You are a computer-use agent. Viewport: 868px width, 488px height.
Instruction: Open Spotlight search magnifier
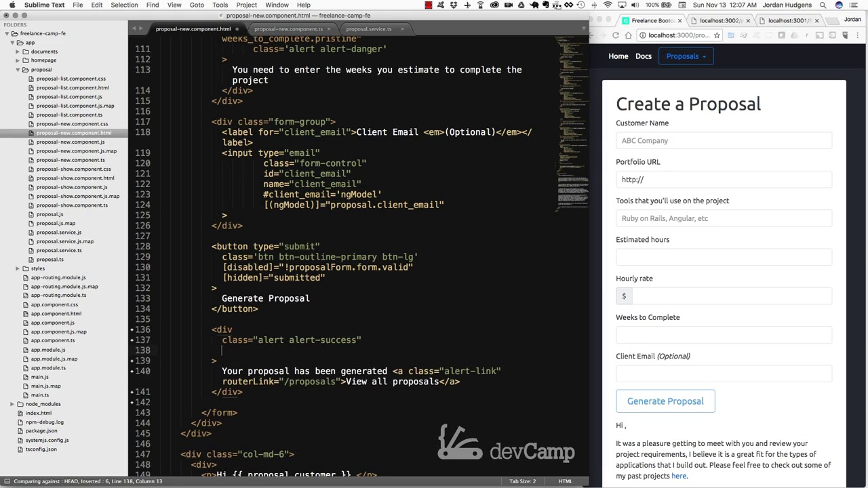pyautogui.click(x=823, y=5)
